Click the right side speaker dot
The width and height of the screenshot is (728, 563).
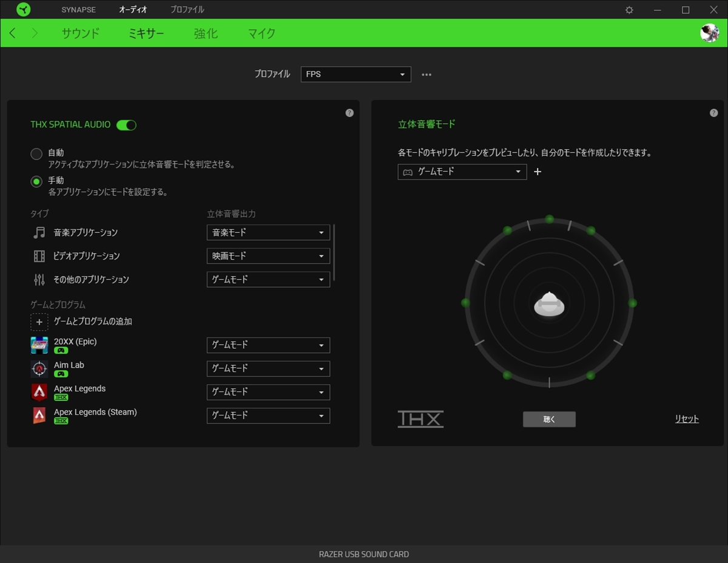click(x=632, y=303)
